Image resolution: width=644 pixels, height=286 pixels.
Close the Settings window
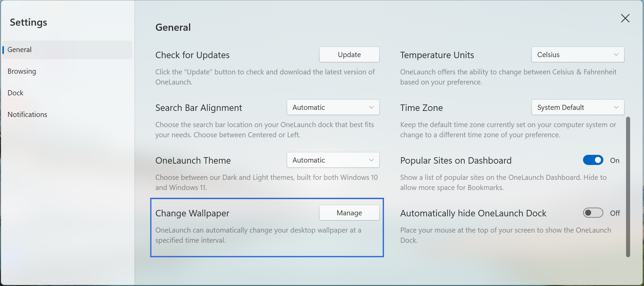[625, 18]
